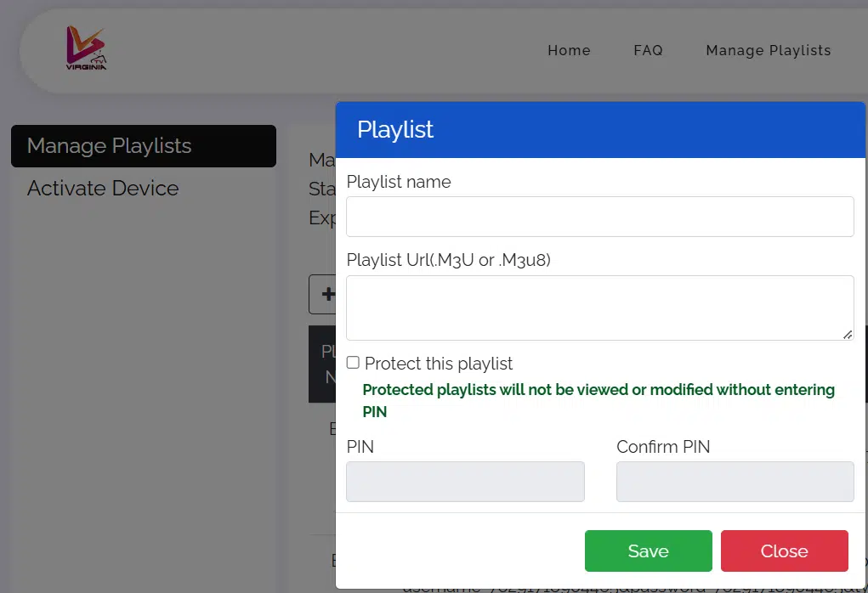Click the Confirm PIN input field
Image resolution: width=868 pixels, height=593 pixels.
point(735,482)
